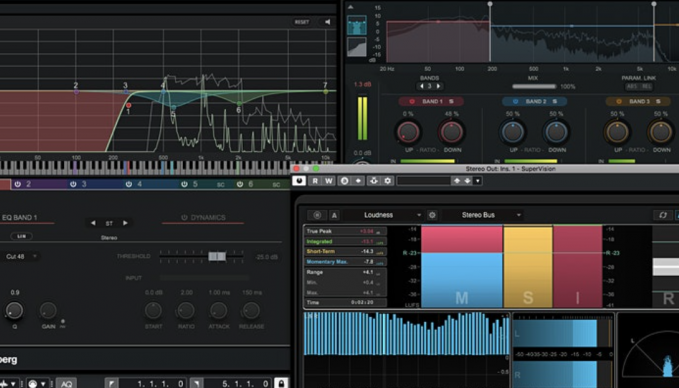The image size is (679, 388).
Task: Click the right locator icon in bottom bar
Action: tap(196, 384)
